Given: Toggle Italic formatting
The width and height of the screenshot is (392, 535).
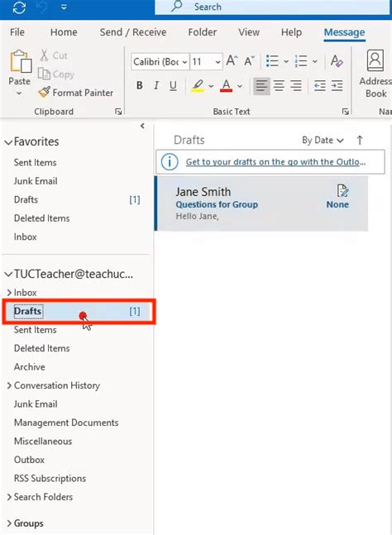Looking at the screenshot, I should [156, 85].
